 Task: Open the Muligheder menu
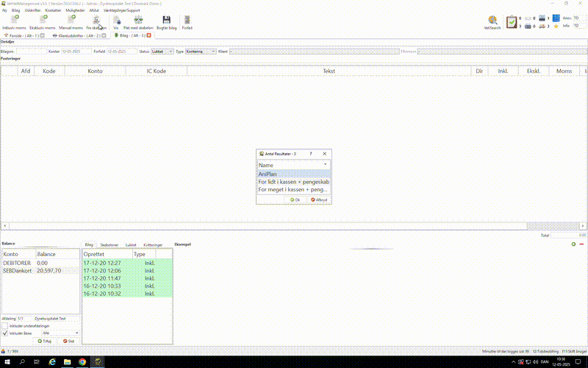coord(76,10)
